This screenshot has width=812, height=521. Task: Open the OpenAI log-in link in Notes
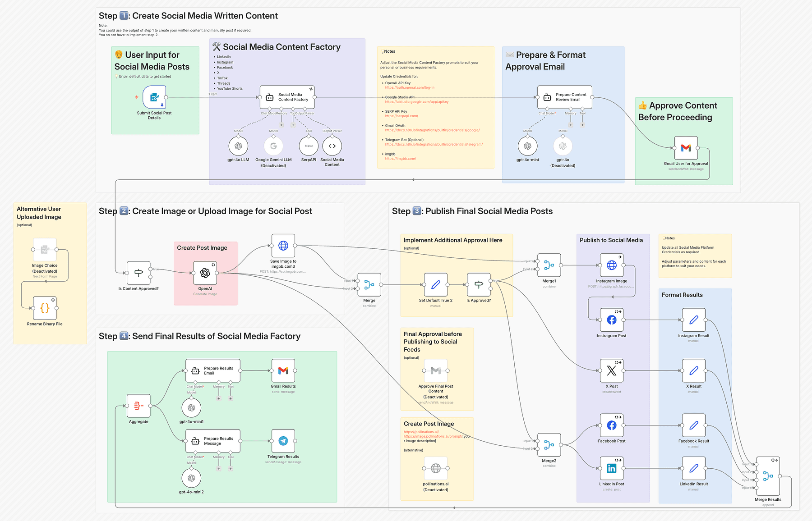(x=410, y=88)
